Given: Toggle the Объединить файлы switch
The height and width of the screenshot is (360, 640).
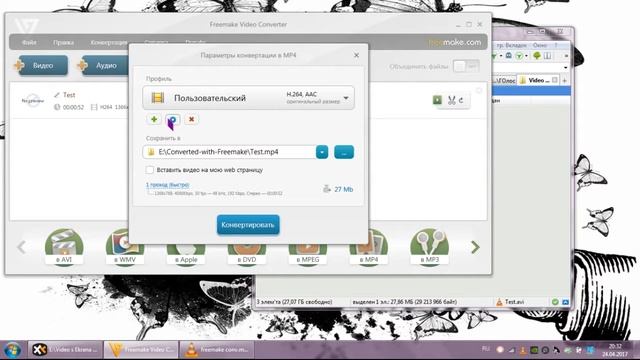Looking at the screenshot, I should point(466,66).
